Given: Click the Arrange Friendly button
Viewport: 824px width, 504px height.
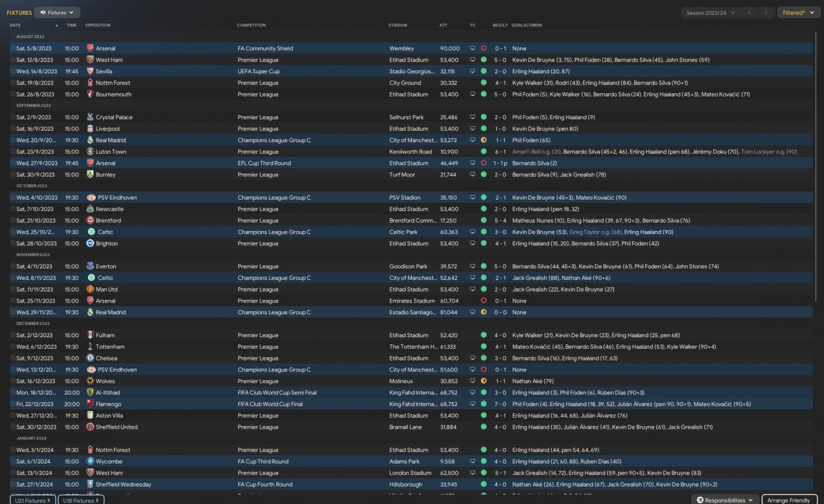Looking at the screenshot, I should 789,499.
